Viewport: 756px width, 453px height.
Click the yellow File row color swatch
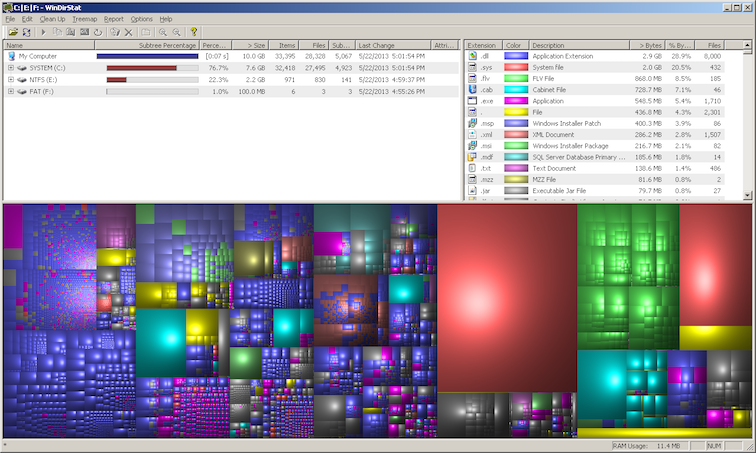516,112
